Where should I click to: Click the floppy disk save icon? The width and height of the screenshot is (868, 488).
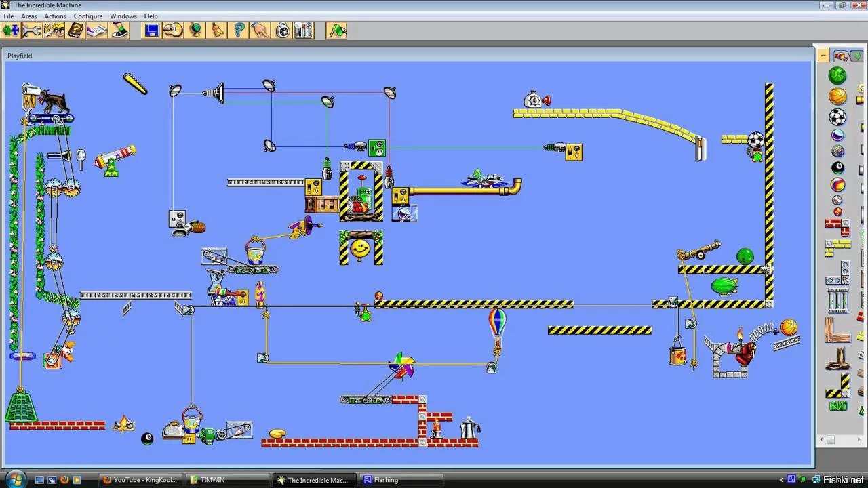point(152,30)
